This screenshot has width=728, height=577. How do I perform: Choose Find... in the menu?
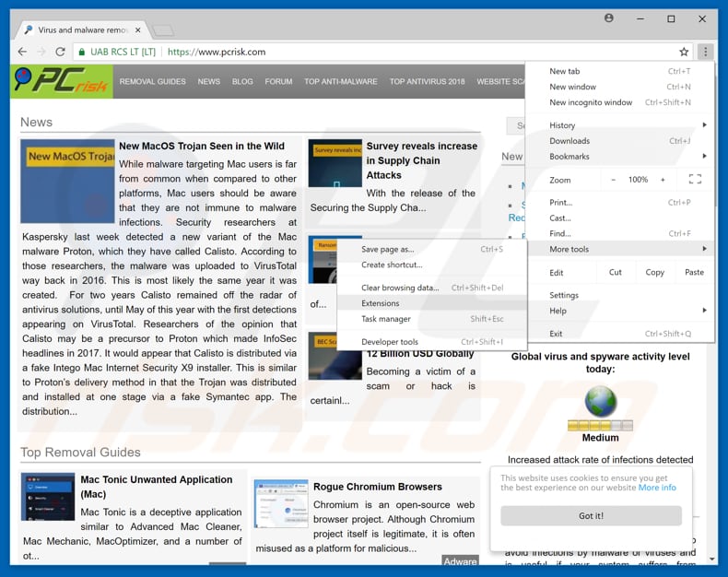(620, 233)
